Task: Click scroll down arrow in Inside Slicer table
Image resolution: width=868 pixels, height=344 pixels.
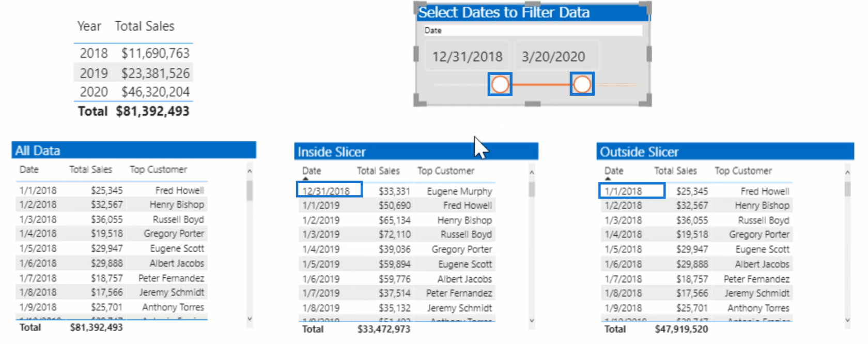Action: tap(532, 321)
